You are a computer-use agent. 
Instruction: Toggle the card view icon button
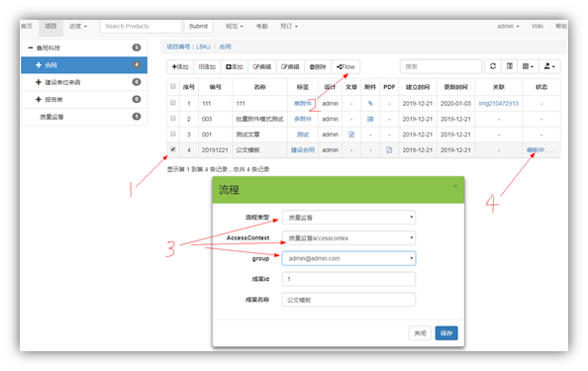coord(509,66)
